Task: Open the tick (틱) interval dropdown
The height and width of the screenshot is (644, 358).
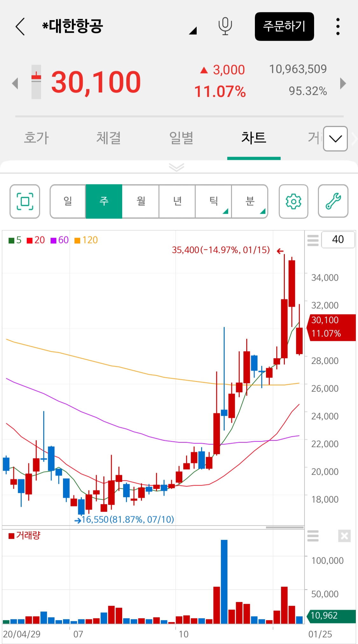Action: pyautogui.click(x=214, y=201)
